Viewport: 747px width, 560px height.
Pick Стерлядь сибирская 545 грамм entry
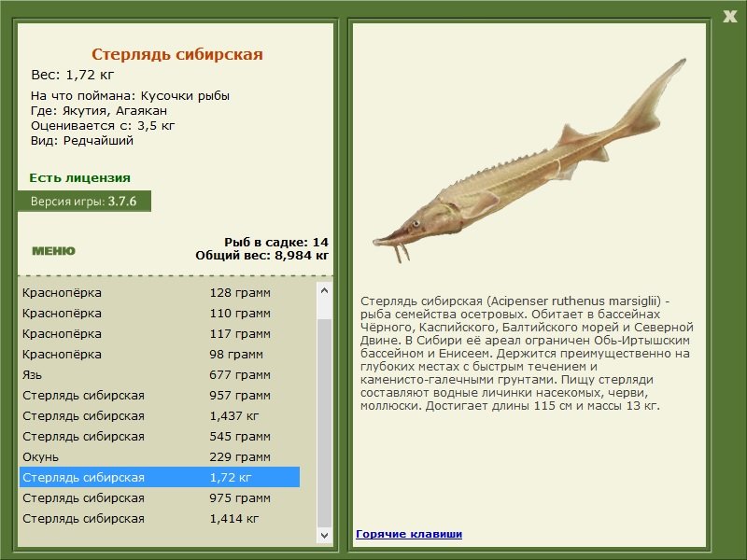point(160,436)
